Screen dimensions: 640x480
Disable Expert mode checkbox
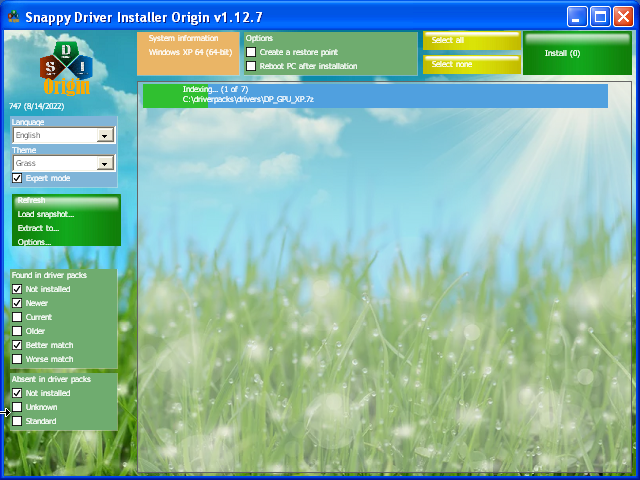17,178
